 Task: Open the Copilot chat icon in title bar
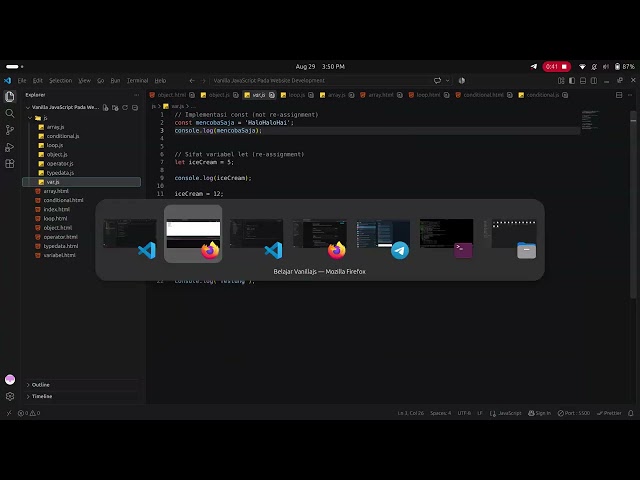(437, 80)
